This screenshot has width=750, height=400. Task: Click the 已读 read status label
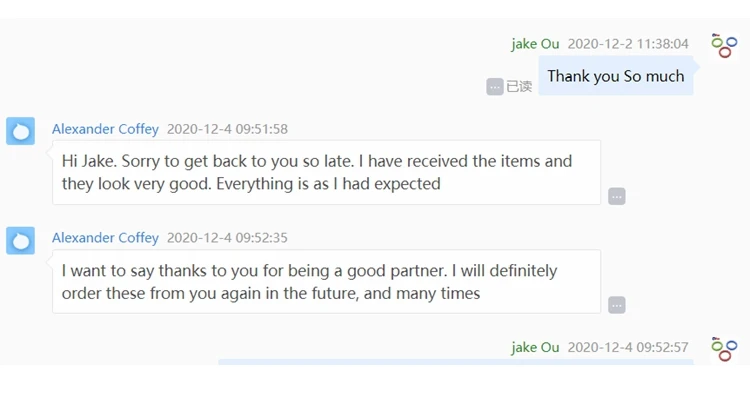click(519, 87)
